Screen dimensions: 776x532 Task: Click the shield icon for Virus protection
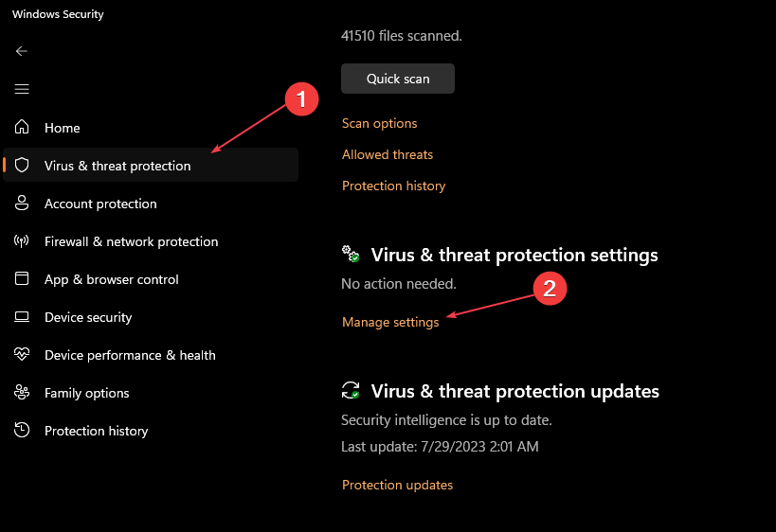click(22, 165)
